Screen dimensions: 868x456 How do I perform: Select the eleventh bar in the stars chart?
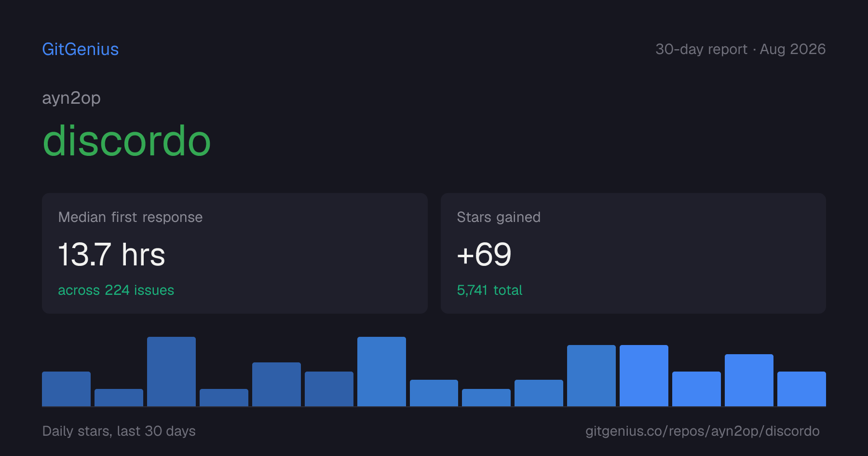591,375
